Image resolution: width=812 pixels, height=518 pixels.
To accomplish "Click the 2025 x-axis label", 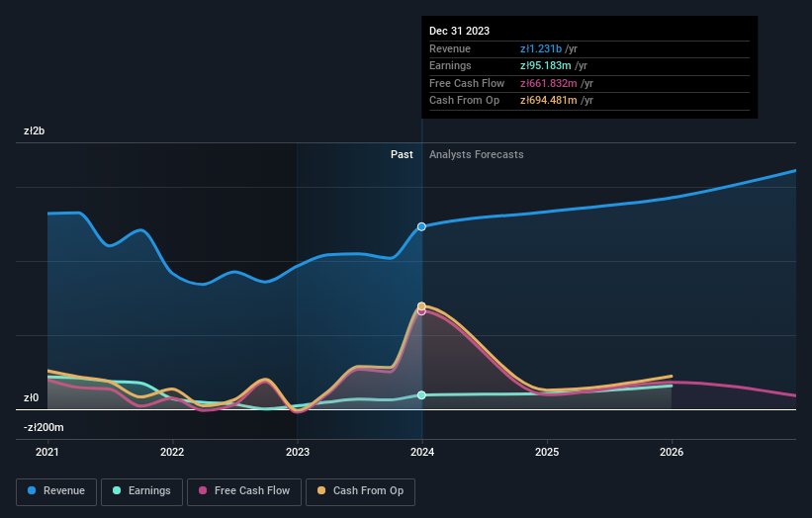I will click(x=547, y=452).
